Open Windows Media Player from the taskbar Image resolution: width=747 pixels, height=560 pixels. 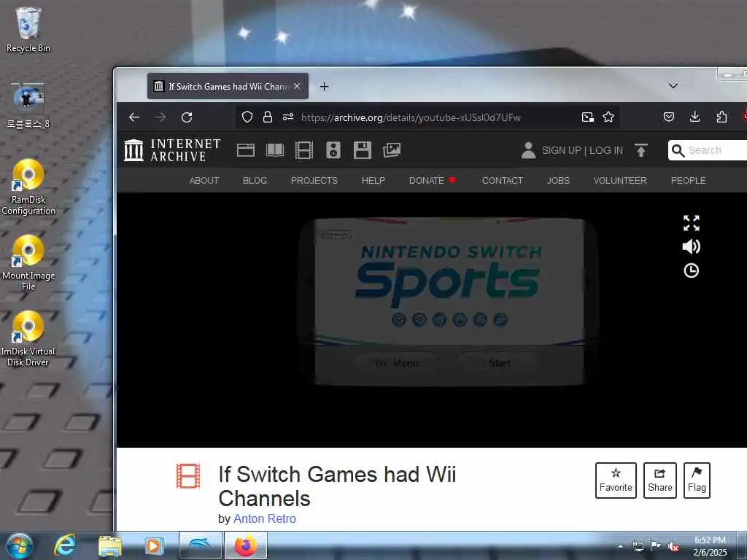click(x=153, y=546)
